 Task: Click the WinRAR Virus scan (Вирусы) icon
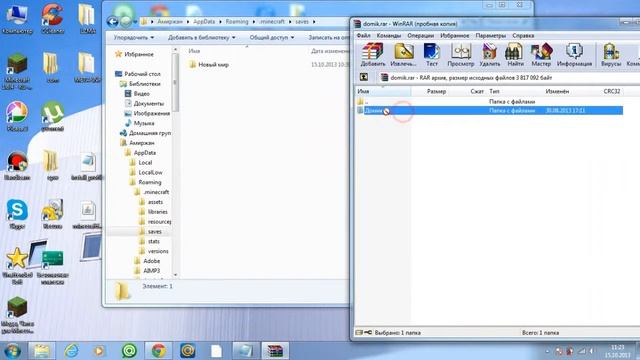pos(611,55)
